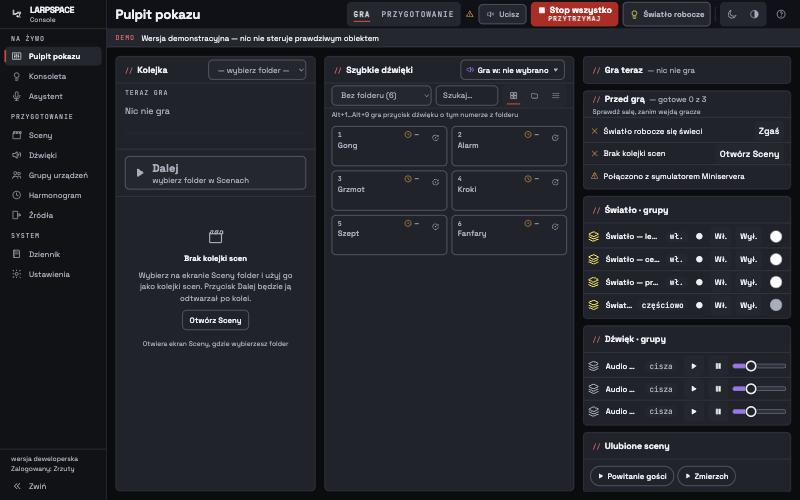Switch to the PRZYGOTOWANIE mode tab
The height and width of the screenshot is (500, 800).
tap(417, 14)
